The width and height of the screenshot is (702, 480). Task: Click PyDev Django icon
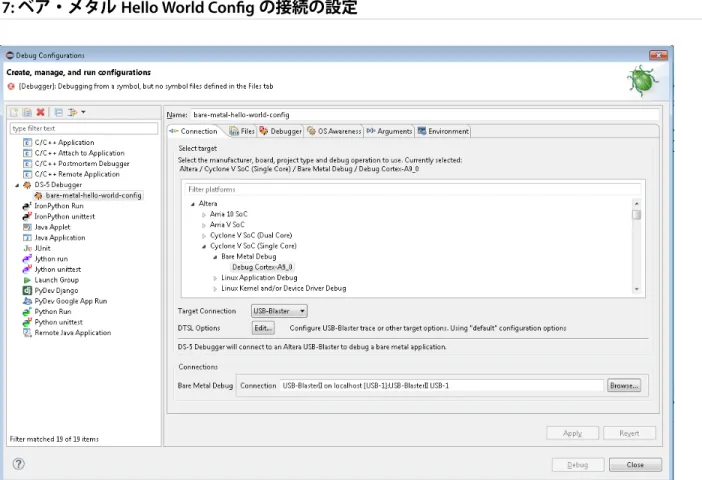(27, 291)
